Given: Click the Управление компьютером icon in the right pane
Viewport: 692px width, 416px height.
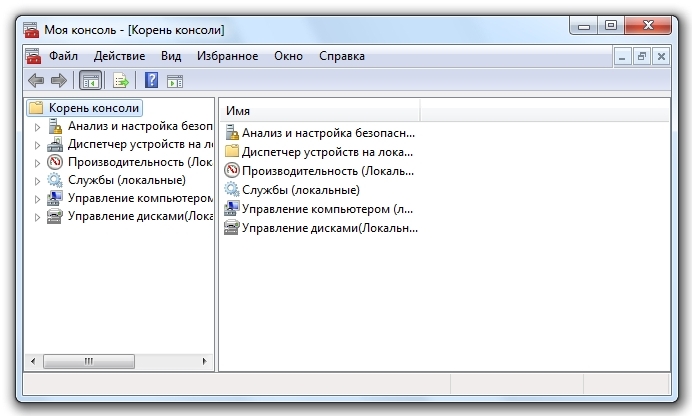Looking at the screenshot, I should 232,209.
